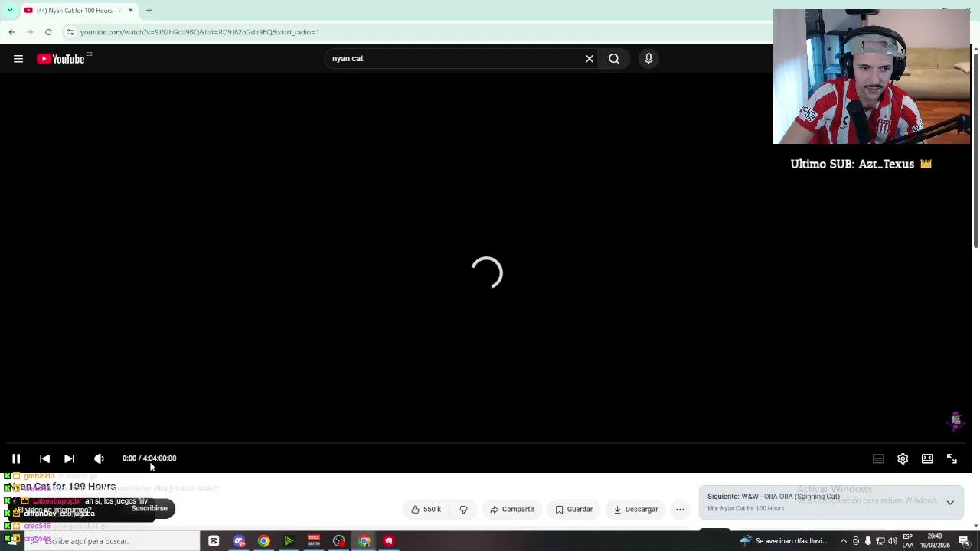Go to the previous video in the player
The width and height of the screenshot is (980, 551).
44,458
